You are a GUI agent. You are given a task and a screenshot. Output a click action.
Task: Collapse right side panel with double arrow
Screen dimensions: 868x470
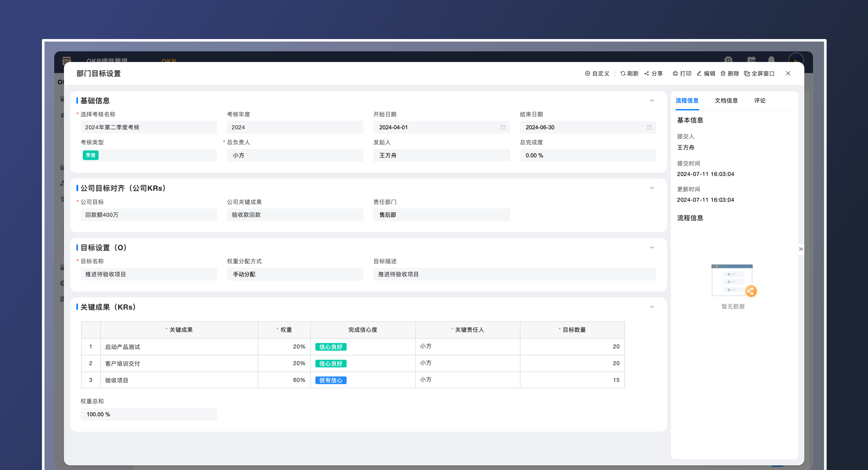(x=801, y=249)
